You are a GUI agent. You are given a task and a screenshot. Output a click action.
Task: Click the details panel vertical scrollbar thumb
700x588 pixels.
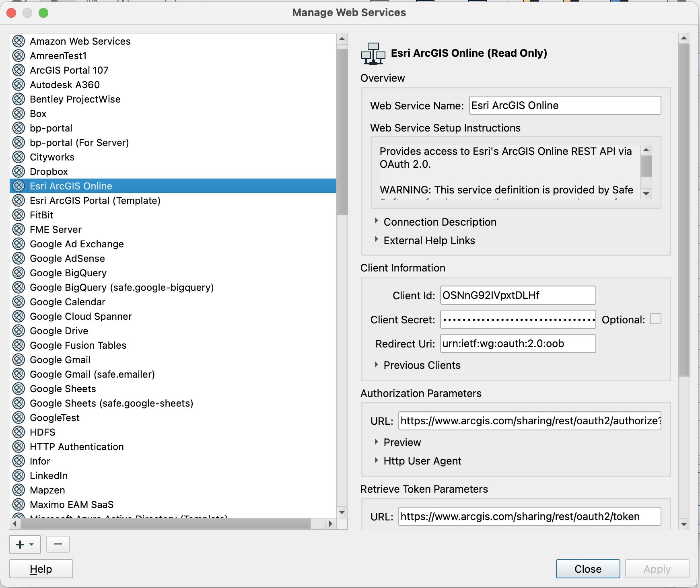click(x=684, y=210)
